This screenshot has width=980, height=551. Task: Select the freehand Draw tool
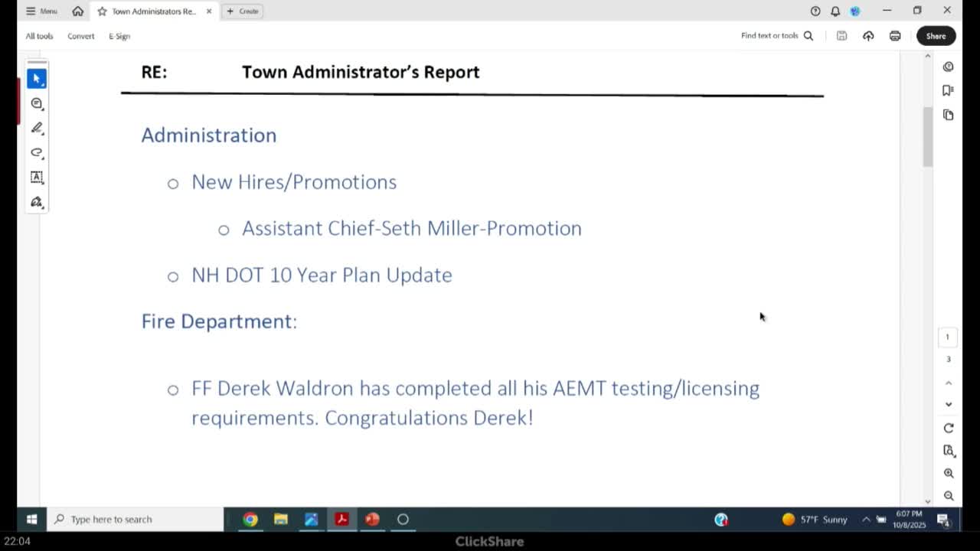pos(37,152)
